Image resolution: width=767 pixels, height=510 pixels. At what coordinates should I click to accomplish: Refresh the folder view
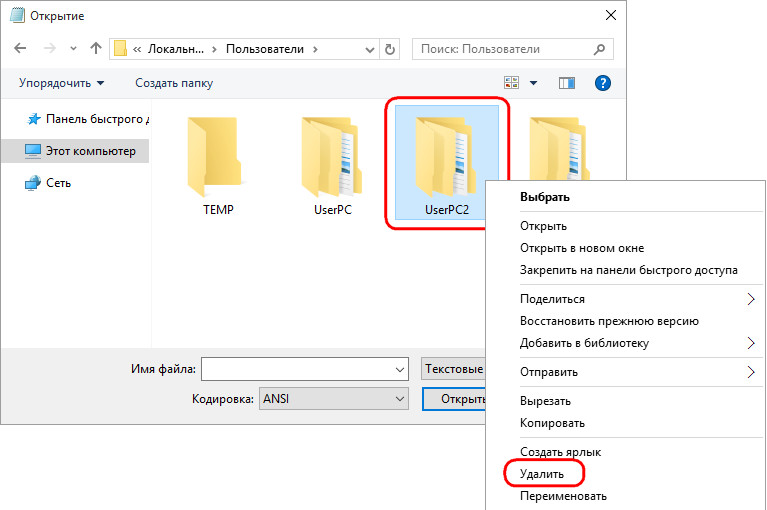tap(390, 48)
